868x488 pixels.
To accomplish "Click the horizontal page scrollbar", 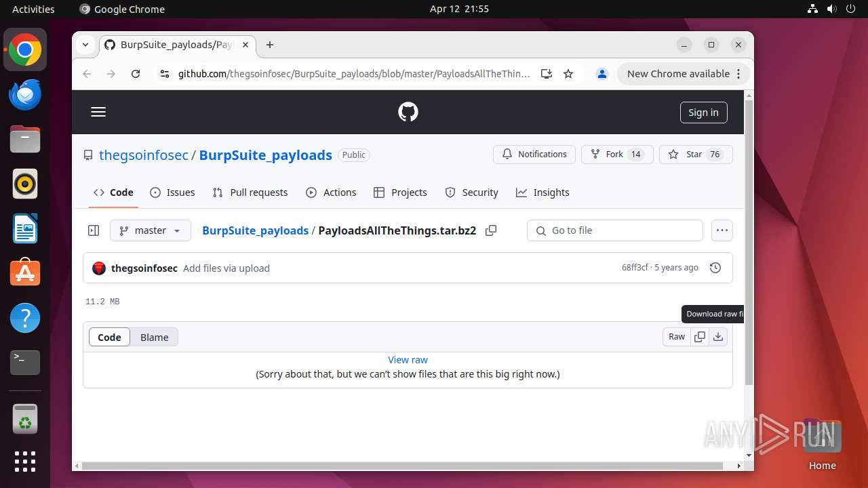I will point(403,466).
